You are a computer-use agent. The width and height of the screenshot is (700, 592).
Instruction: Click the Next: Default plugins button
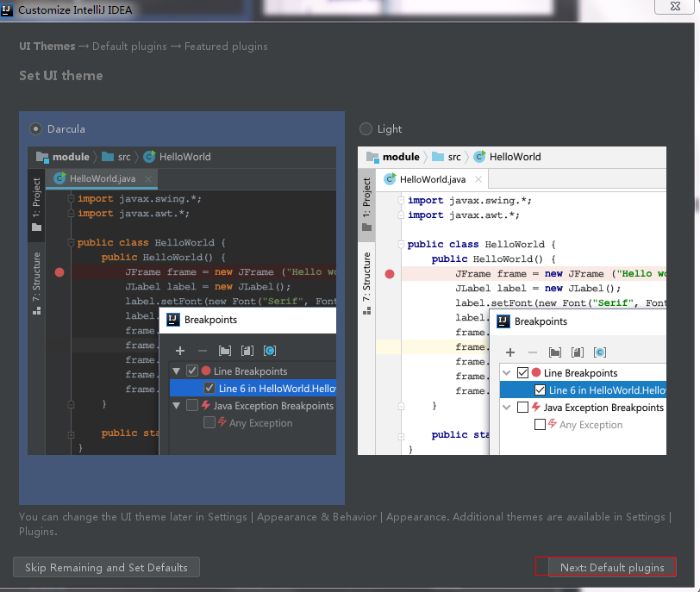613,567
